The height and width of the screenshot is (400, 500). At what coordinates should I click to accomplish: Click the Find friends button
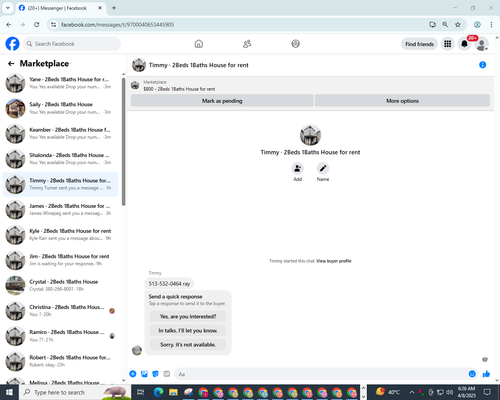tap(419, 44)
